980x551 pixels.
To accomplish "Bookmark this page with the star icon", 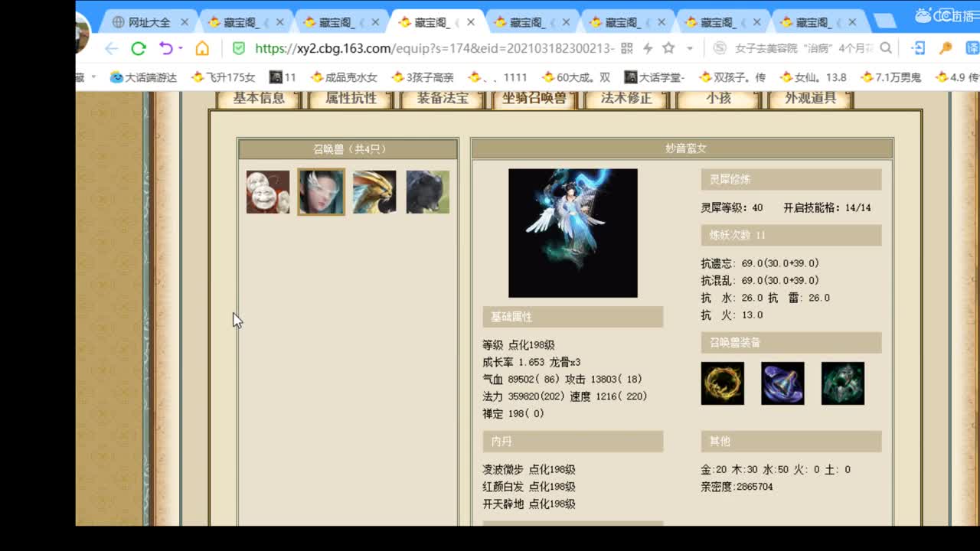I will tap(668, 48).
